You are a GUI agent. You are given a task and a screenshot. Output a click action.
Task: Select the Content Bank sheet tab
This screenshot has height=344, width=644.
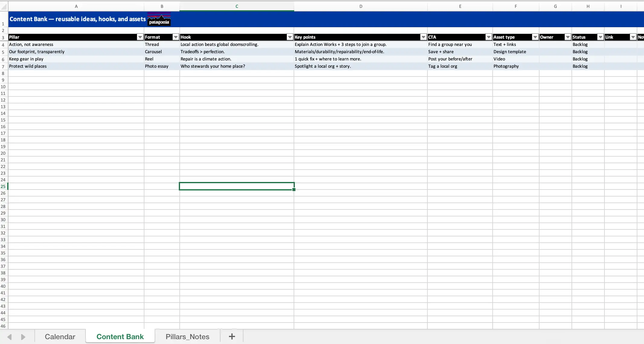120,337
